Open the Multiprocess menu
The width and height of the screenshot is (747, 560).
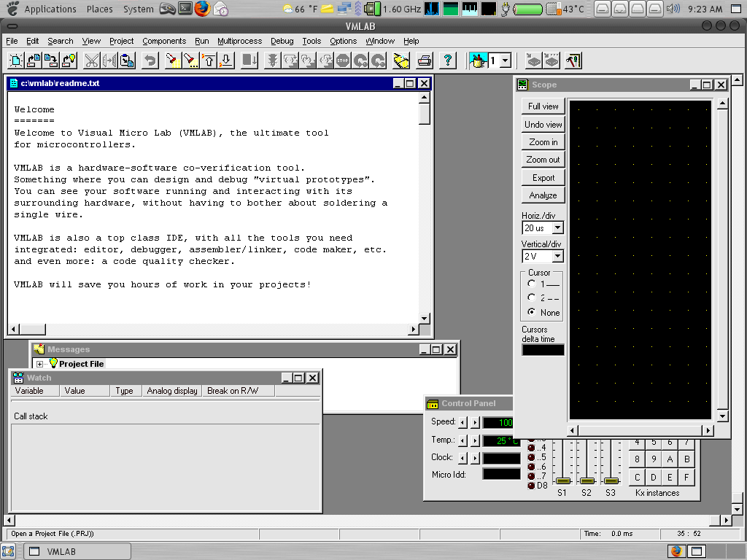coord(239,41)
